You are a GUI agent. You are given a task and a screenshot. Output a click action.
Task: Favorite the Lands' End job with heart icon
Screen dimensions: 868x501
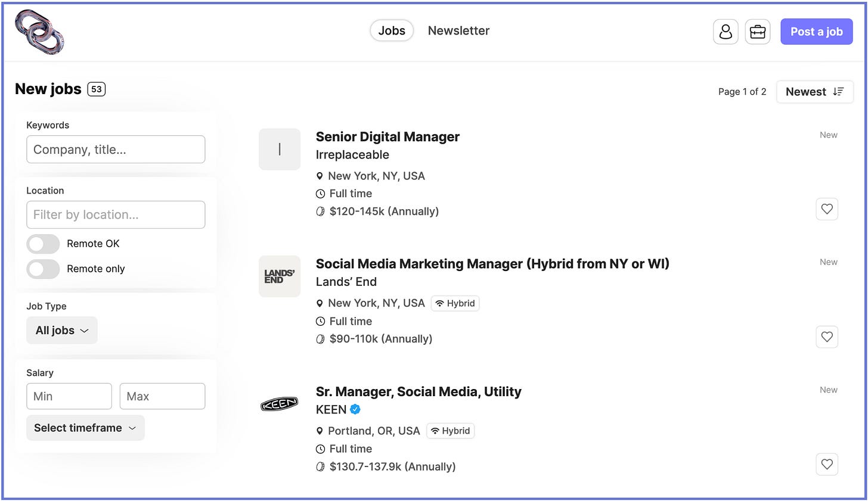[x=827, y=337]
